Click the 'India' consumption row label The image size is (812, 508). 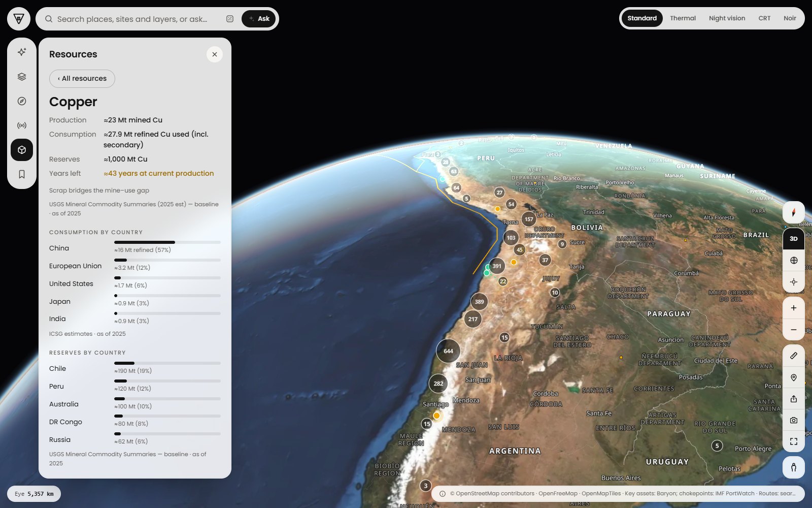point(57,319)
